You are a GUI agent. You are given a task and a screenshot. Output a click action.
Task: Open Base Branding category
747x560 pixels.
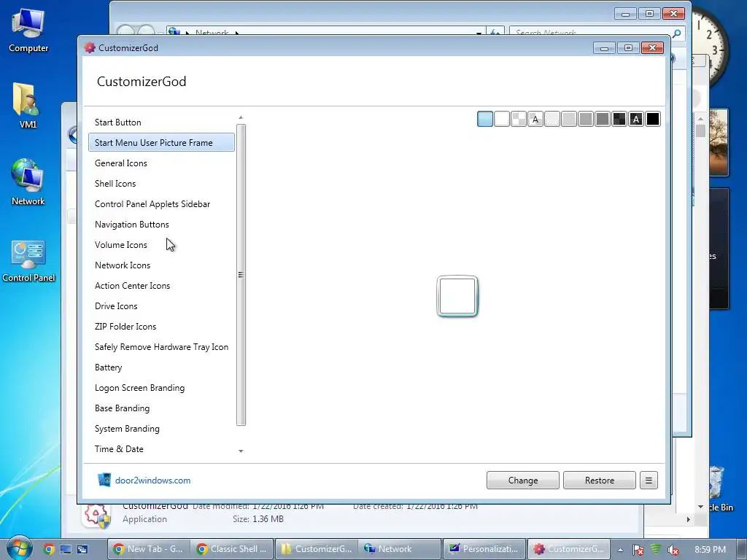click(x=161, y=408)
